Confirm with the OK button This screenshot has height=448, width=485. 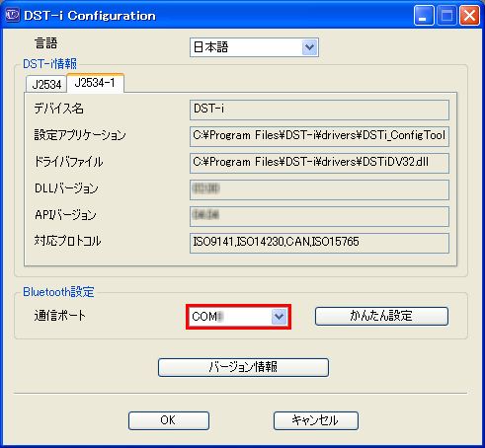pos(169,420)
